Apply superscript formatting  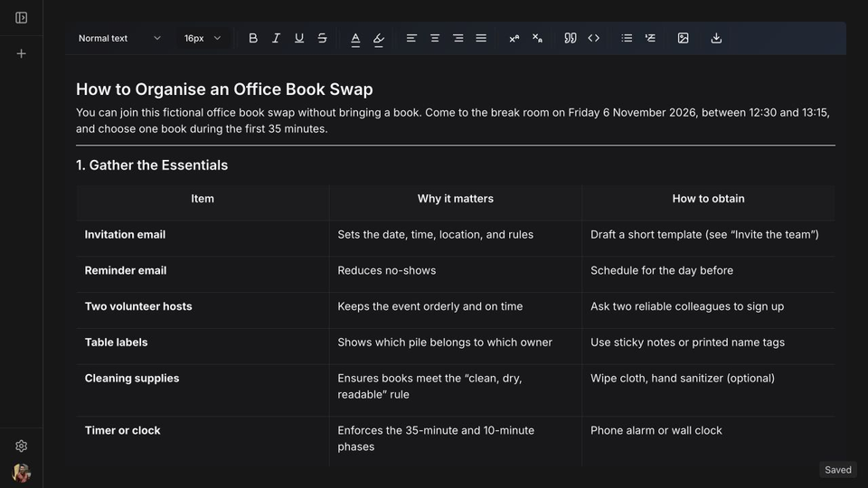pos(514,38)
